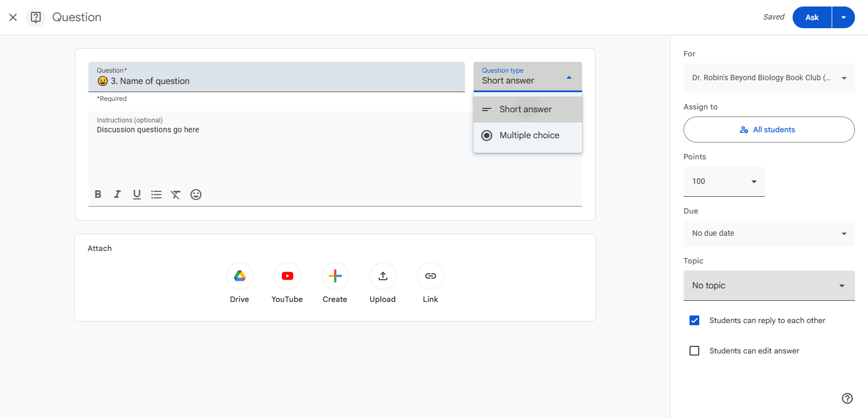Upload a file attachment
The image size is (868, 419).
point(383,276)
